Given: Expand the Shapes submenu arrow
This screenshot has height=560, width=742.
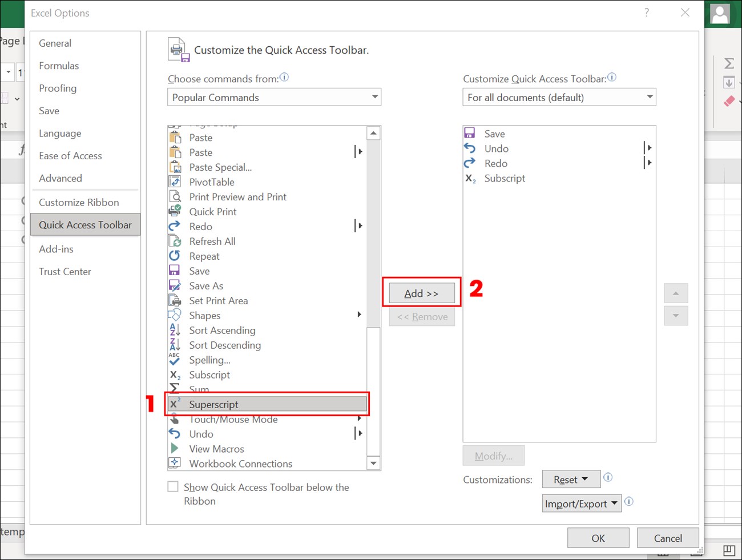Looking at the screenshot, I should (359, 315).
